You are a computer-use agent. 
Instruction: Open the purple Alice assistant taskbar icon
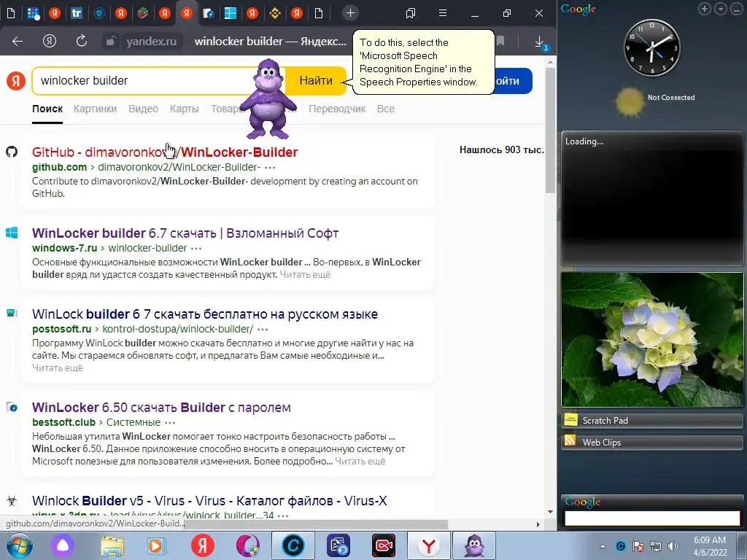click(x=63, y=545)
